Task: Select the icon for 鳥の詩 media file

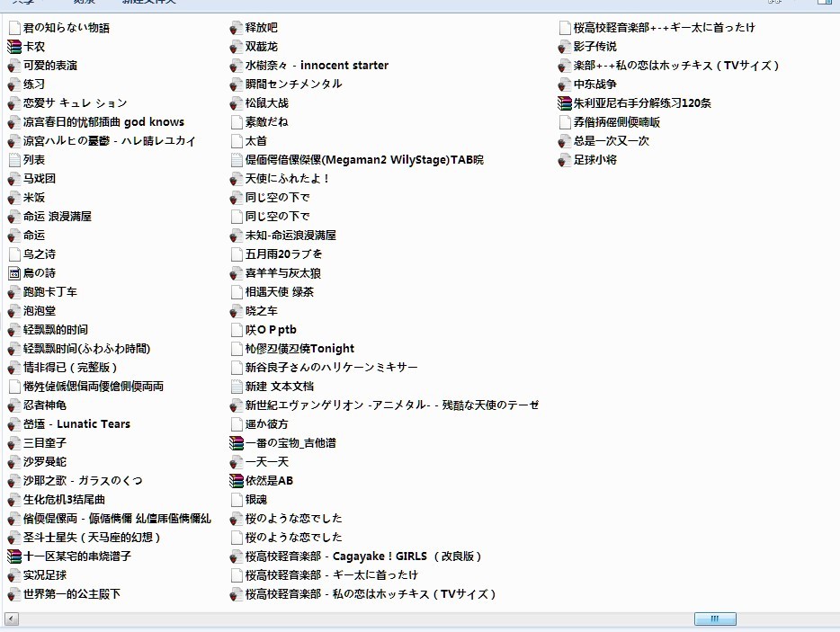Action: [x=14, y=273]
